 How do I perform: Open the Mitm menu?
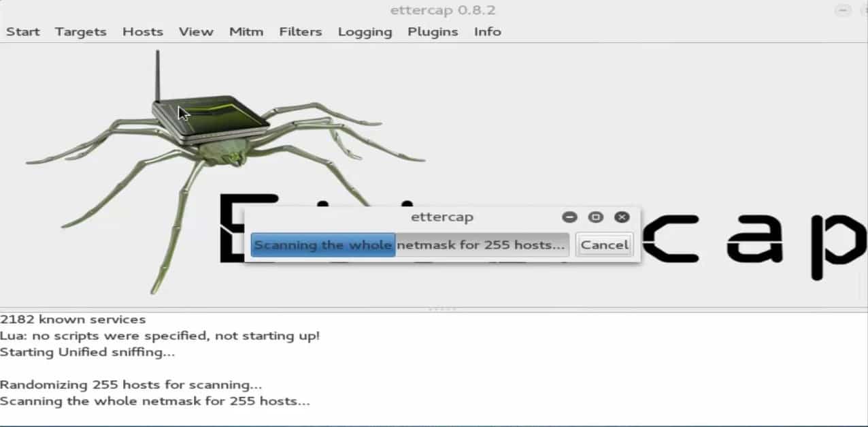[246, 31]
